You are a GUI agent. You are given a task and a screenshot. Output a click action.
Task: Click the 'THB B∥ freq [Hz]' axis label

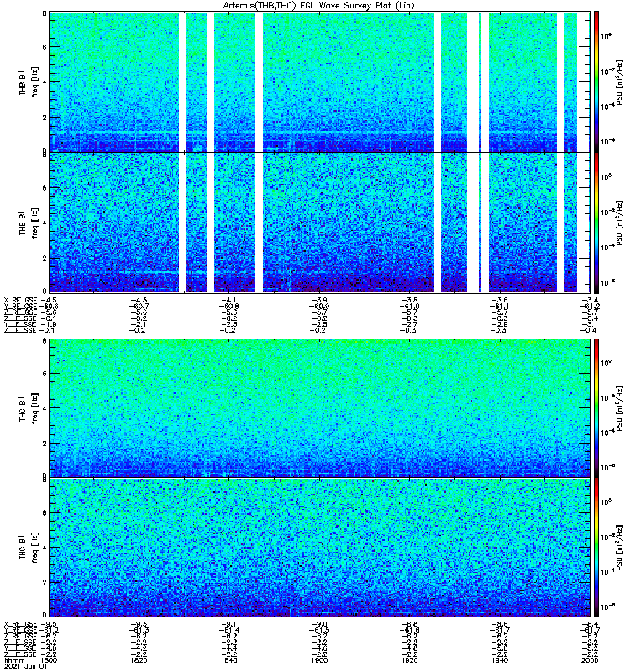coord(29,223)
